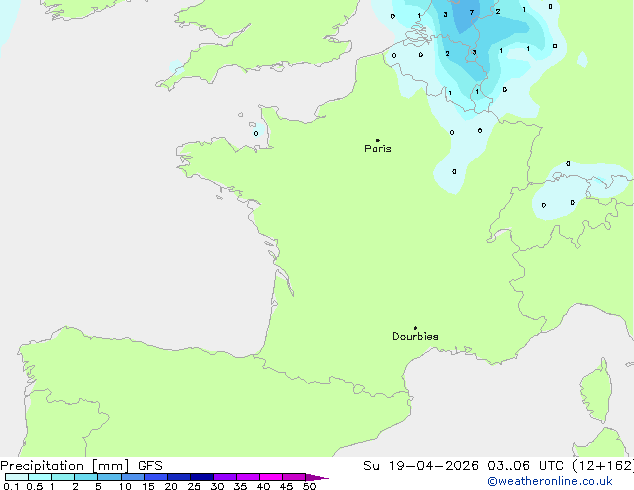
Task: Click the 'Su 19-04-2026 03..06 UTC' forecast timestamp
Action: (464, 466)
